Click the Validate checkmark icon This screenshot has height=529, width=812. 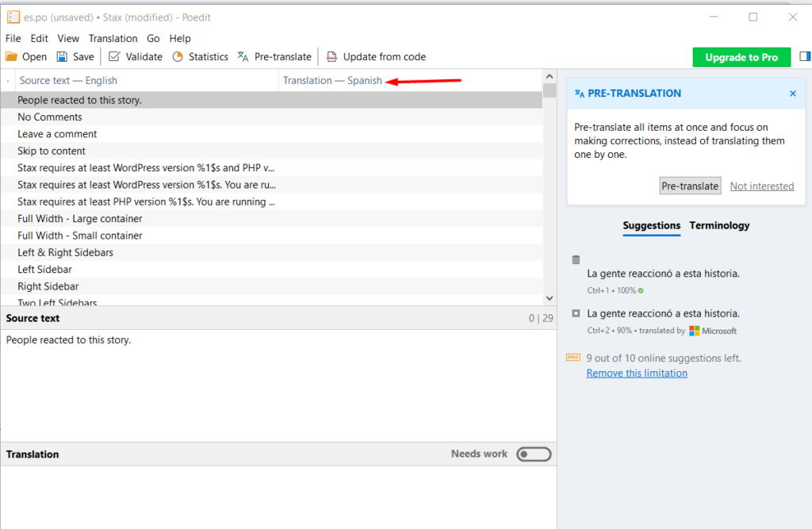(x=114, y=56)
